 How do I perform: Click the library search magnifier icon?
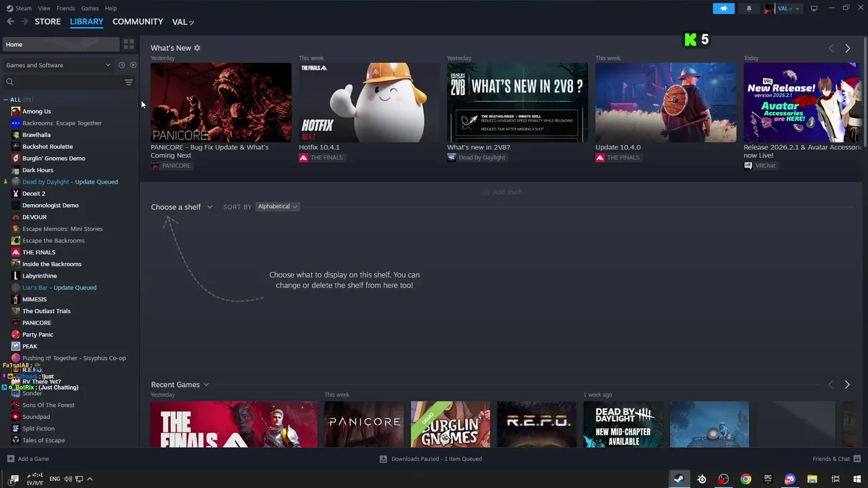pos(9,82)
